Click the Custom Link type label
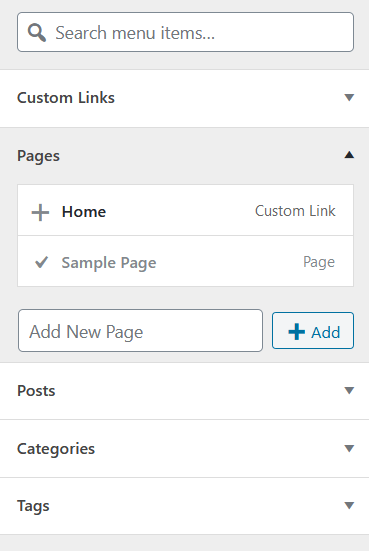The image size is (369, 551). (x=295, y=211)
